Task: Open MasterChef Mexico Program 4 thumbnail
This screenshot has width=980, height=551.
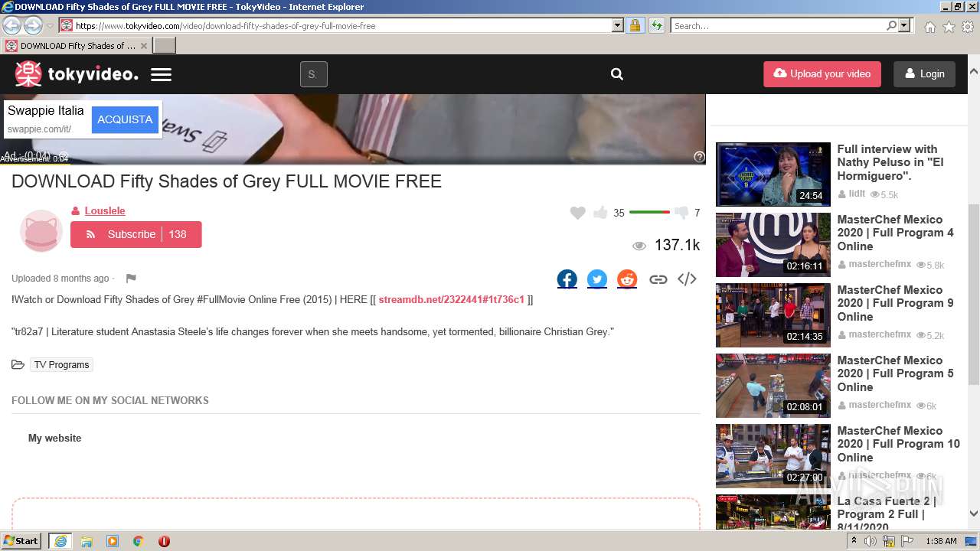Action: [x=773, y=245]
